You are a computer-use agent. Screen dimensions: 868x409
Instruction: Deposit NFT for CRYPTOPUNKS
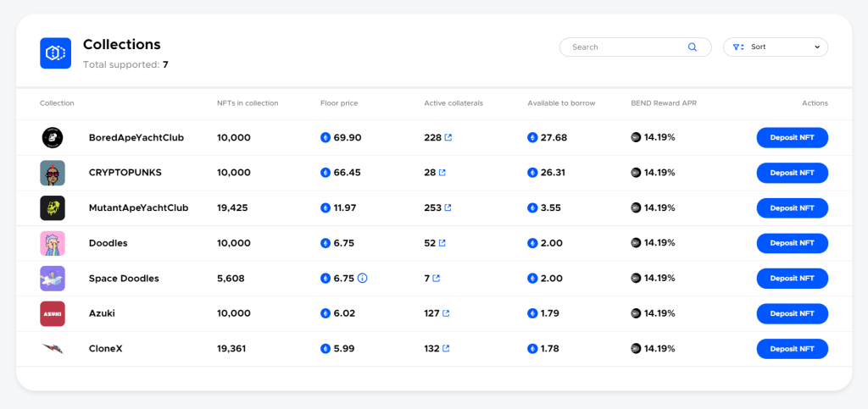pos(793,173)
